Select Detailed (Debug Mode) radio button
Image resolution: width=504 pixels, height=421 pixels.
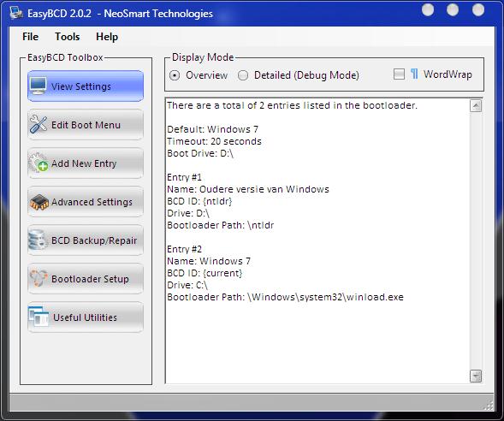pos(243,75)
